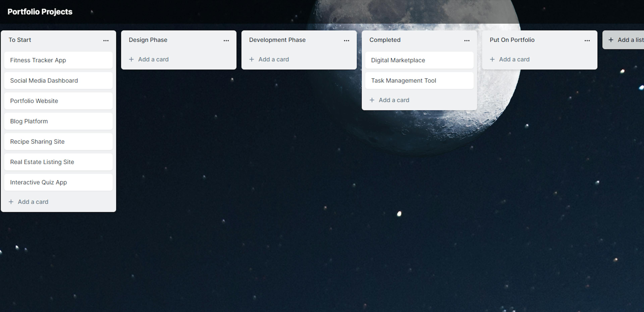The width and height of the screenshot is (644, 312).
Task: Add a card to Put On Portfolio
Action: tap(514, 59)
